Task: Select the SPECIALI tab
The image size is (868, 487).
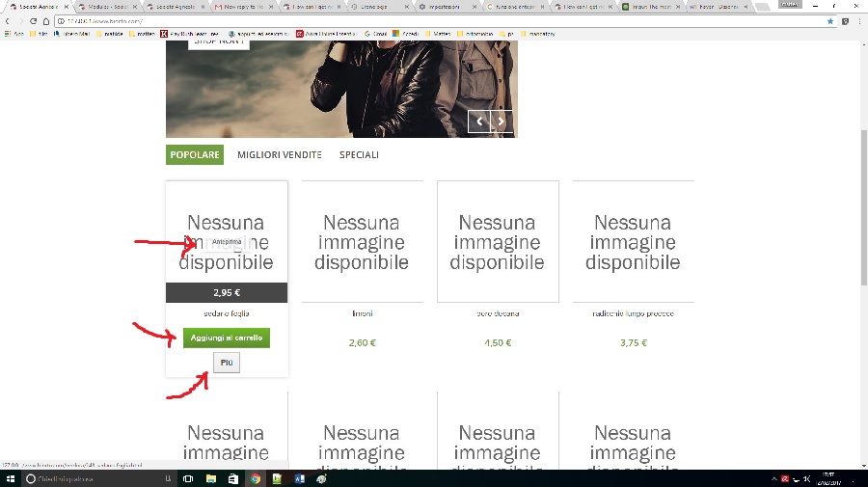Action: point(360,155)
